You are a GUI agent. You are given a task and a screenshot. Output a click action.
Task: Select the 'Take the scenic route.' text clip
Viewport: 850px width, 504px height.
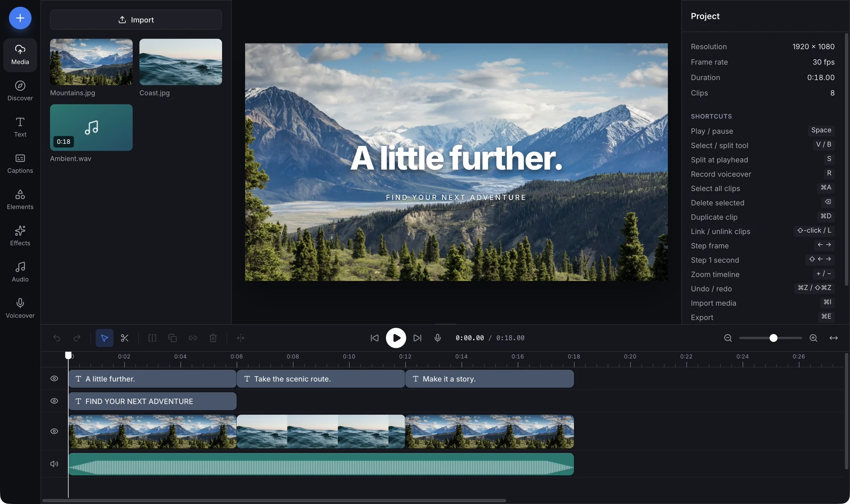(321, 379)
